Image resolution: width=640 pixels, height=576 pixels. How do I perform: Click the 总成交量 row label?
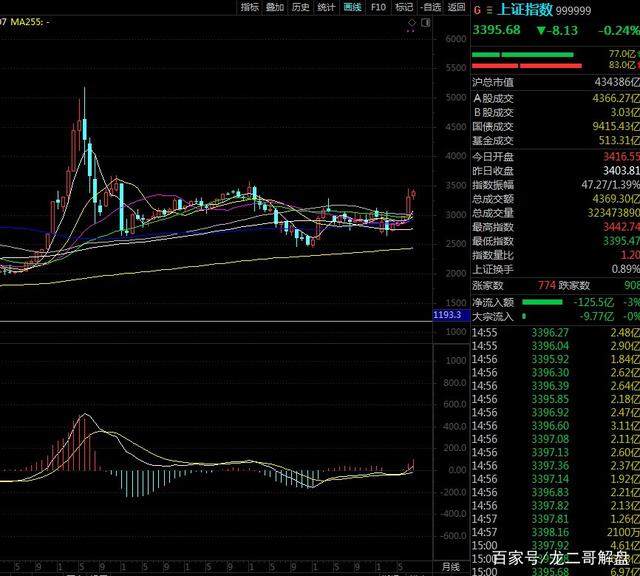493,213
